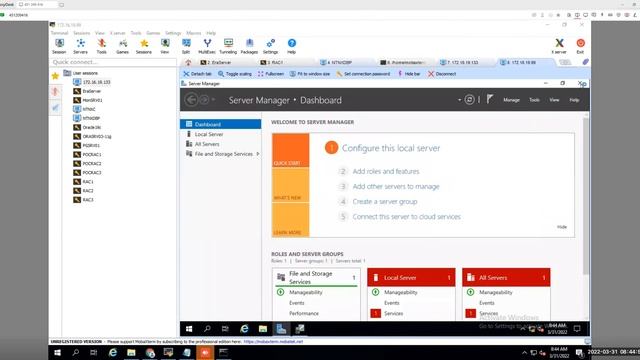Focus the Quick connect field
Screen dimensions: 640x360
(x=113, y=62)
